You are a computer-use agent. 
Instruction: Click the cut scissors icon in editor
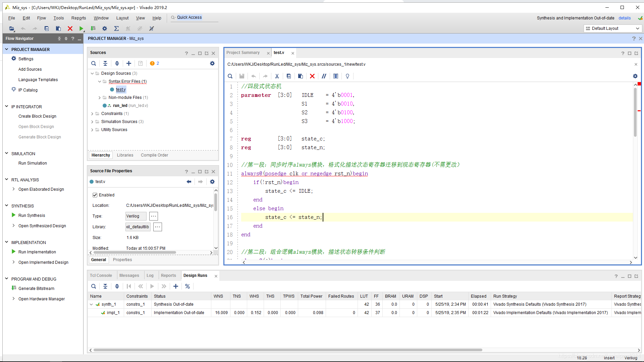(277, 76)
